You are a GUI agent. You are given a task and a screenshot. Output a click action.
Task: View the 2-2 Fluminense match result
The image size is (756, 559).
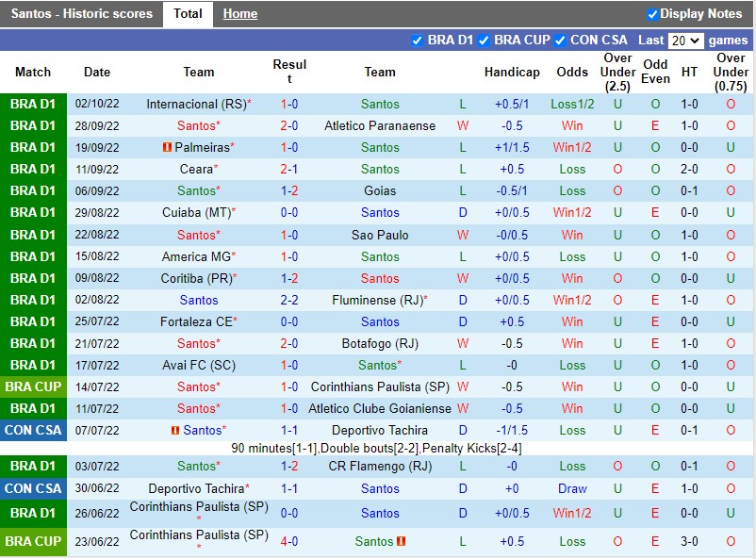tap(289, 301)
